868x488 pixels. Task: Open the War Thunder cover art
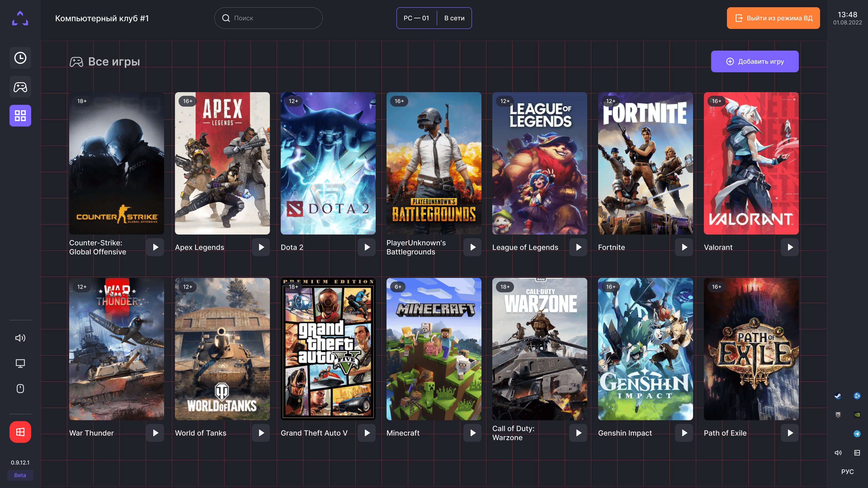(117, 349)
